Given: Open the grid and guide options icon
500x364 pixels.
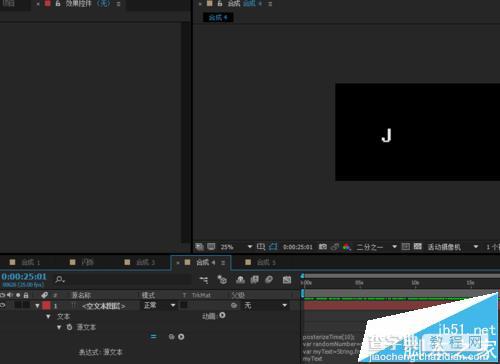Looking at the screenshot, I should (x=261, y=247).
